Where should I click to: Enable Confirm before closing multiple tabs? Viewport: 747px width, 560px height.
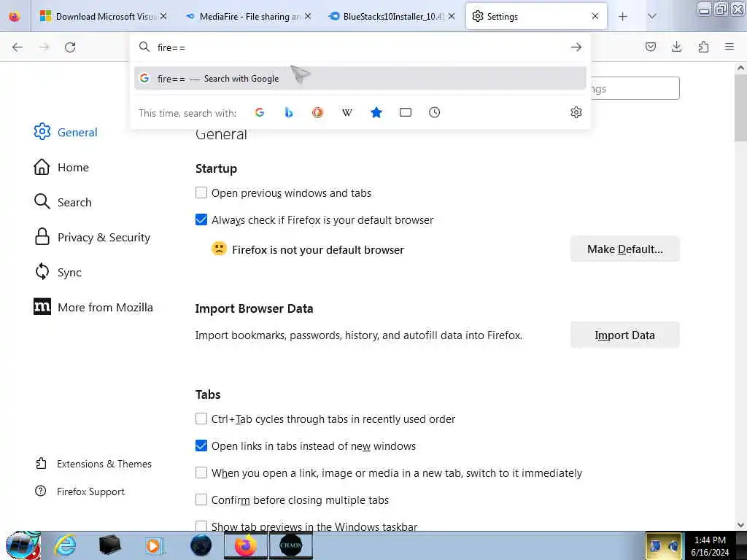[x=201, y=499]
